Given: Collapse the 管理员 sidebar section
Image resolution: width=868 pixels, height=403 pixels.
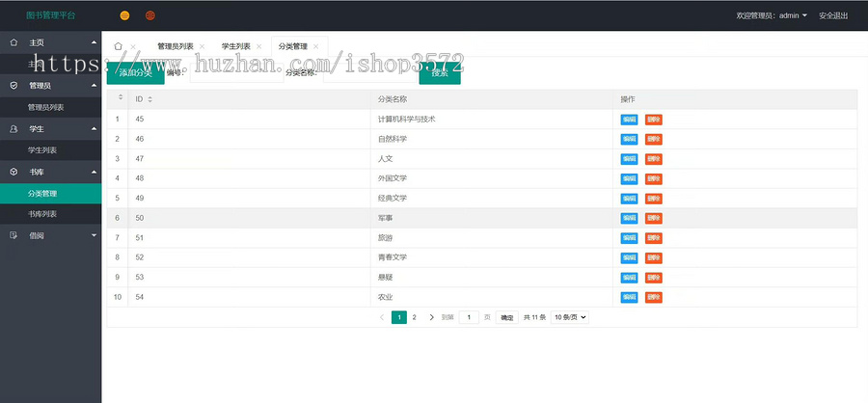Looking at the screenshot, I should 94,86.
